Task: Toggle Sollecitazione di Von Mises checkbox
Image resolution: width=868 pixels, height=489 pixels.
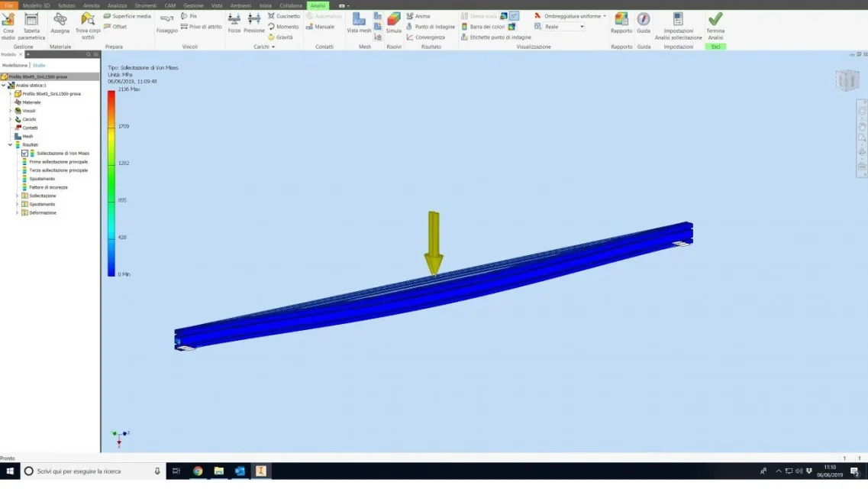Action: (x=25, y=154)
